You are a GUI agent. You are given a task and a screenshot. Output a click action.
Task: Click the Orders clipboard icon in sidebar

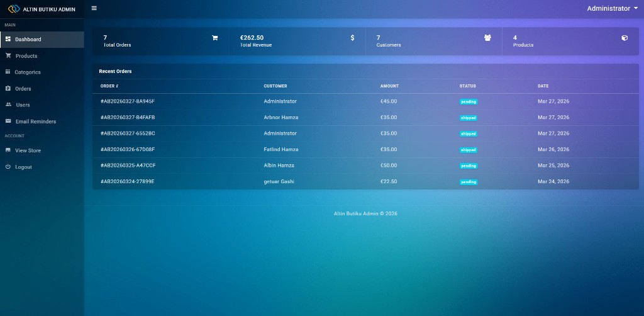tap(8, 88)
